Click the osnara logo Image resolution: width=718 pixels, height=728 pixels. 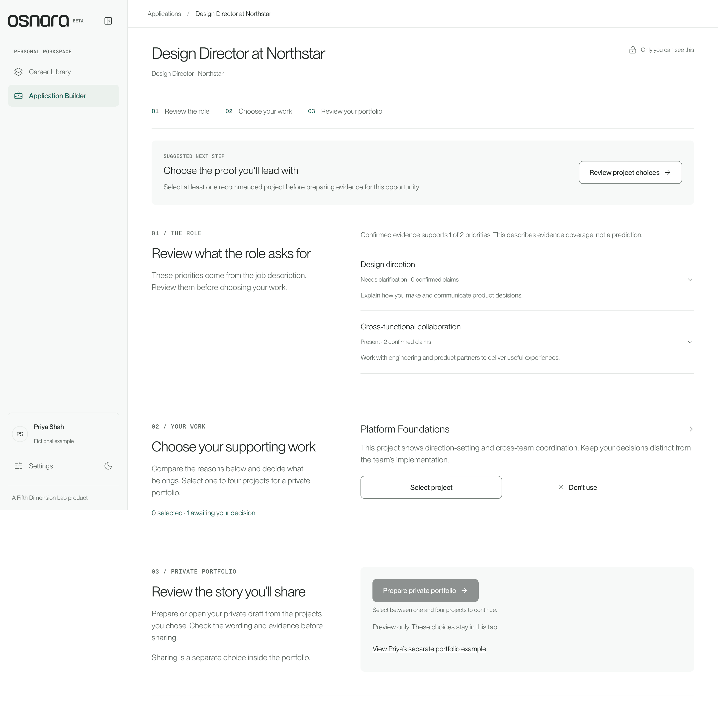pos(38,21)
